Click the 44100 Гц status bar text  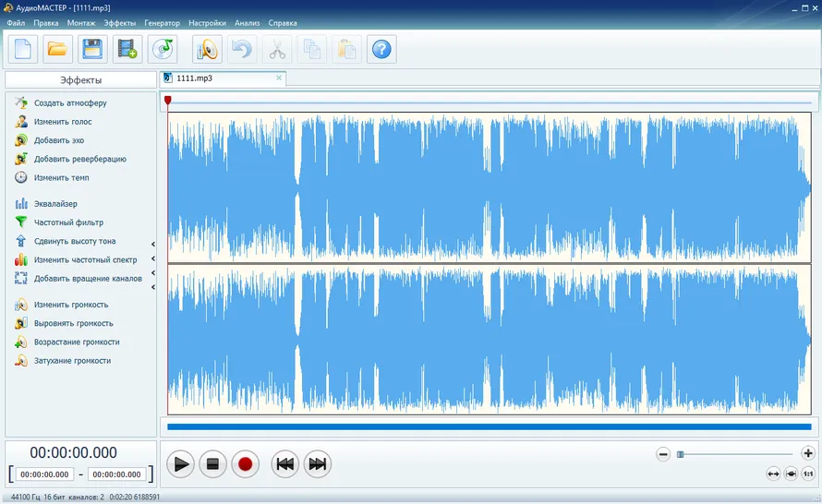pos(25,497)
